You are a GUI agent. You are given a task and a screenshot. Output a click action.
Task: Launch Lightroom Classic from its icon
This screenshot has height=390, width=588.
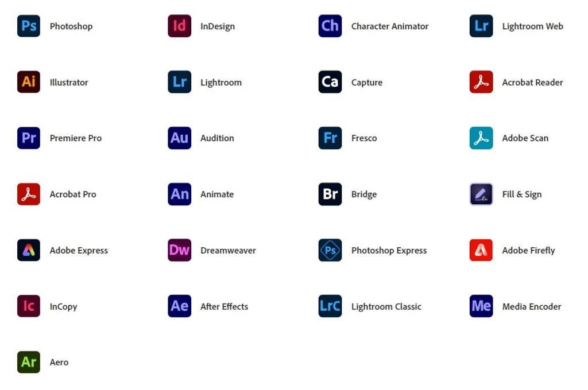click(329, 306)
